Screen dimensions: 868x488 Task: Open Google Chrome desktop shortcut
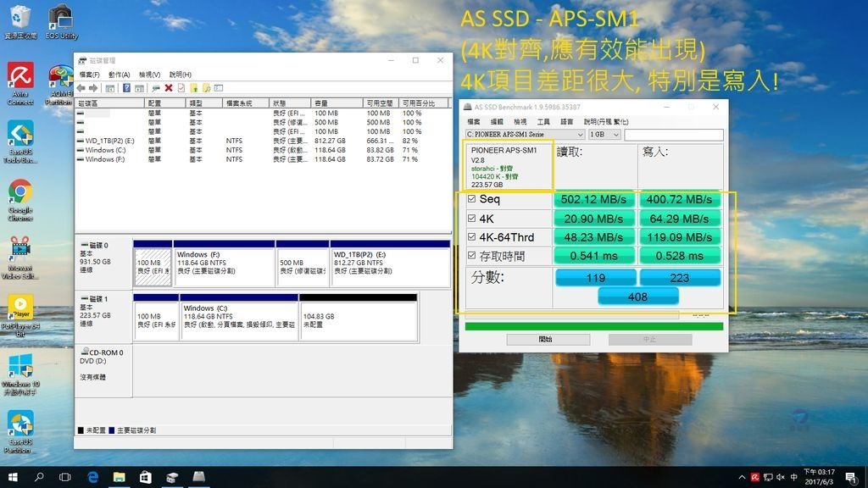pyautogui.click(x=20, y=191)
